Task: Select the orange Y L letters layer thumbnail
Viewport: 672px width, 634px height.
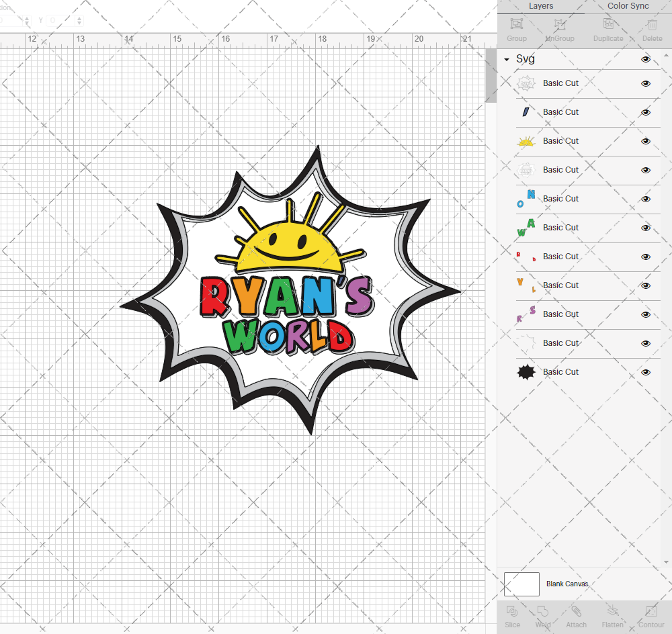Action: tap(526, 285)
